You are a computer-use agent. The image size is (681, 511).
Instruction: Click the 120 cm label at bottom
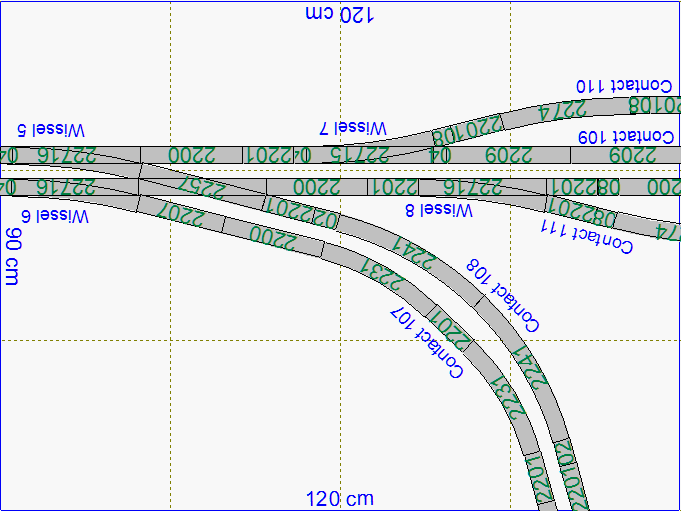tap(340, 498)
